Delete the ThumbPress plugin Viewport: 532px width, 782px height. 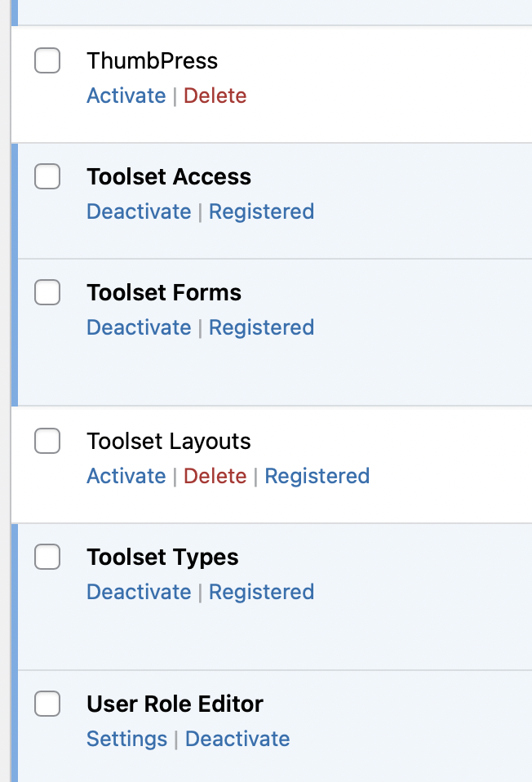coord(215,96)
